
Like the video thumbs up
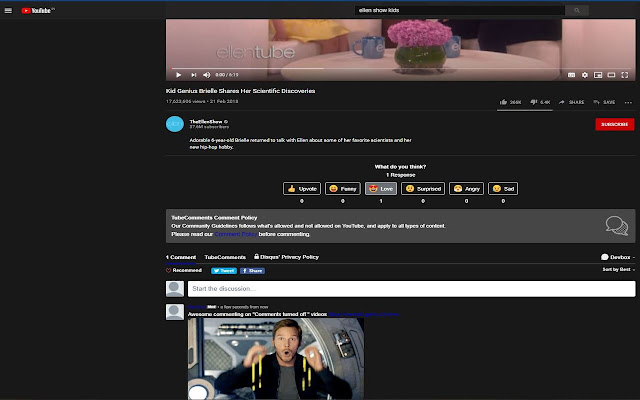(x=510, y=102)
